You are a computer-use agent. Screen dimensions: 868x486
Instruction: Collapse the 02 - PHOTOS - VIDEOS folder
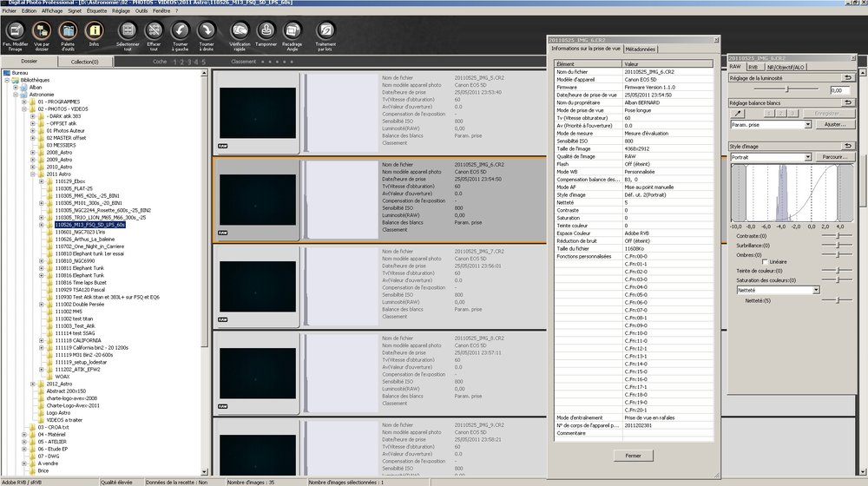coord(23,109)
